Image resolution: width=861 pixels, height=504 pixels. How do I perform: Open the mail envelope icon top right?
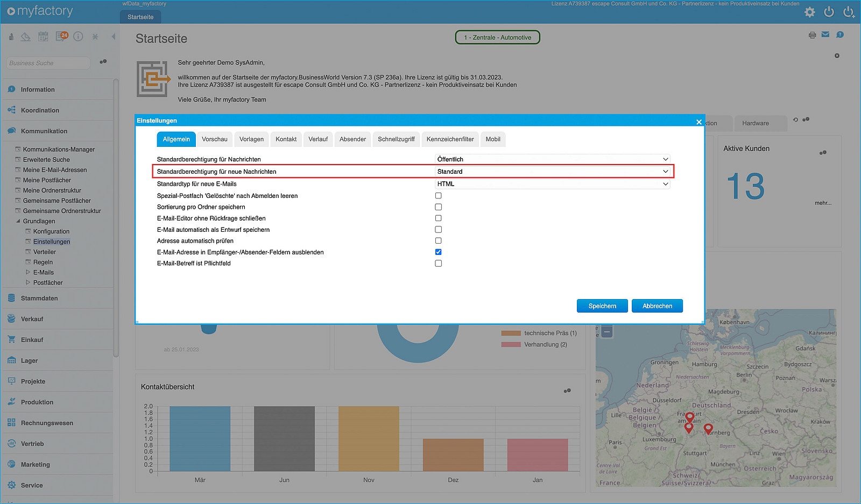(825, 34)
